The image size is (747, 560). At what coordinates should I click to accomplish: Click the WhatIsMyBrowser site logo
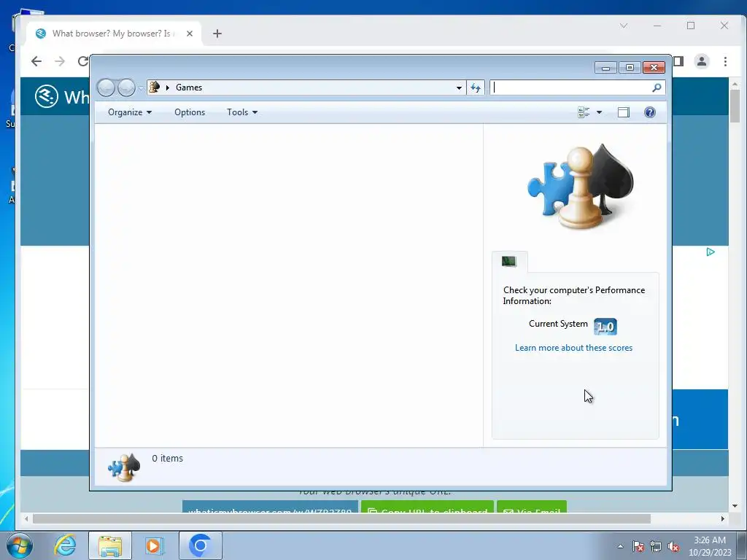(x=47, y=97)
